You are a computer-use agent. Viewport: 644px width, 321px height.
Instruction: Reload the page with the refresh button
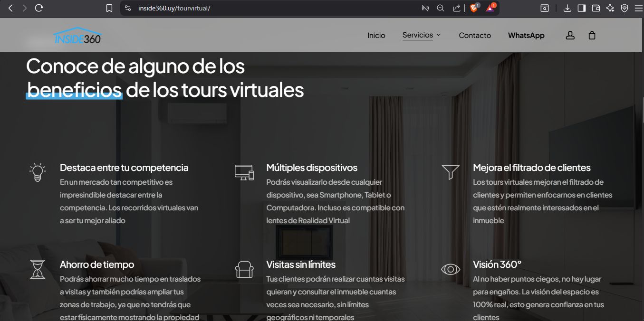point(39,8)
